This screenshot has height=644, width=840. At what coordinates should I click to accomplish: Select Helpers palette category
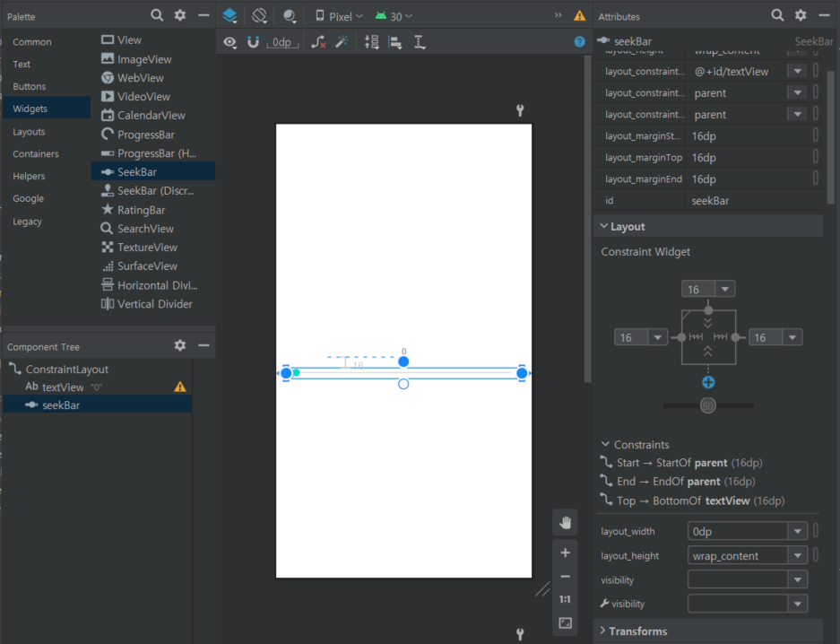pos(29,177)
